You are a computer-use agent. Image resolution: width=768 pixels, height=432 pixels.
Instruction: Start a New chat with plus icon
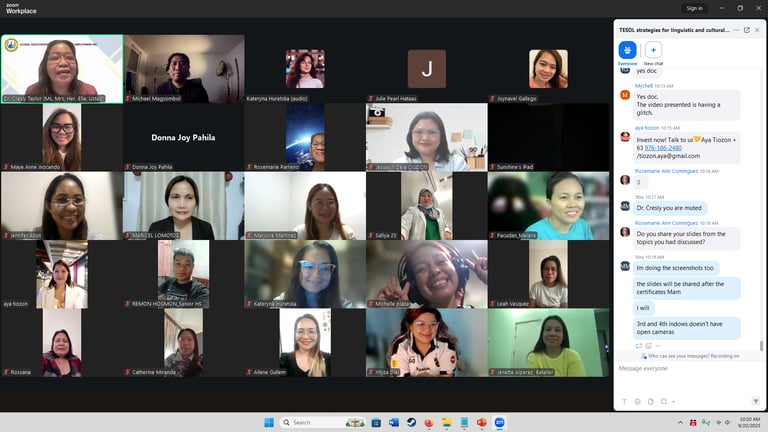point(653,50)
